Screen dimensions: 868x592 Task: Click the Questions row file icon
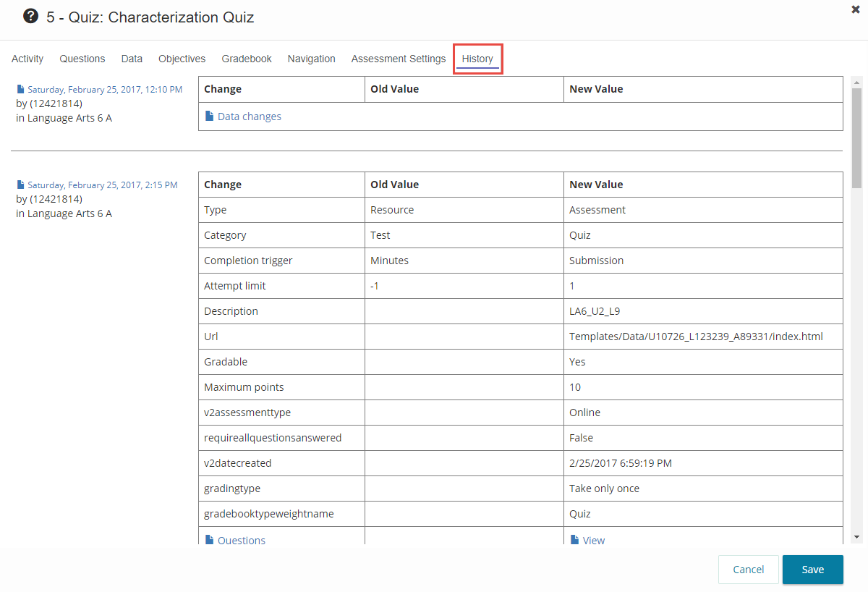[209, 540]
